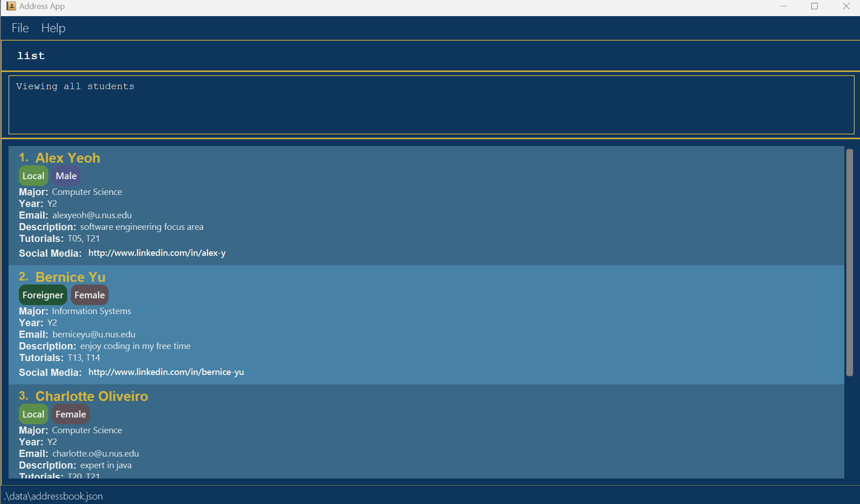Select the 'Female' tag on Bernice Yu
The height and width of the screenshot is (504, 860).
click(x=89, y=295)
